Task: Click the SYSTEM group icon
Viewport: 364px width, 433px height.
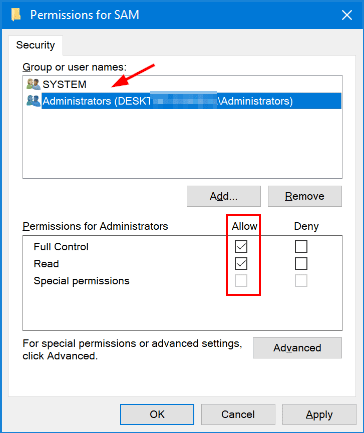Action: click(x=33, y=84)
